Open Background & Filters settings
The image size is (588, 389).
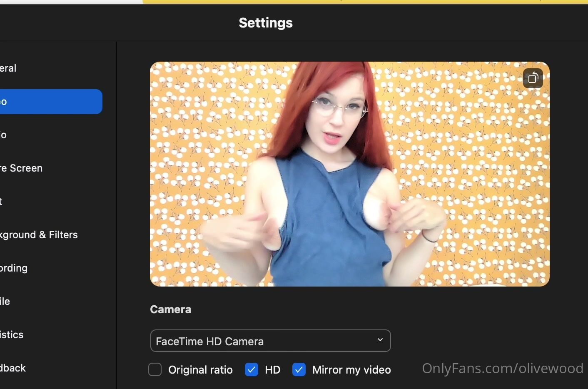39,235
